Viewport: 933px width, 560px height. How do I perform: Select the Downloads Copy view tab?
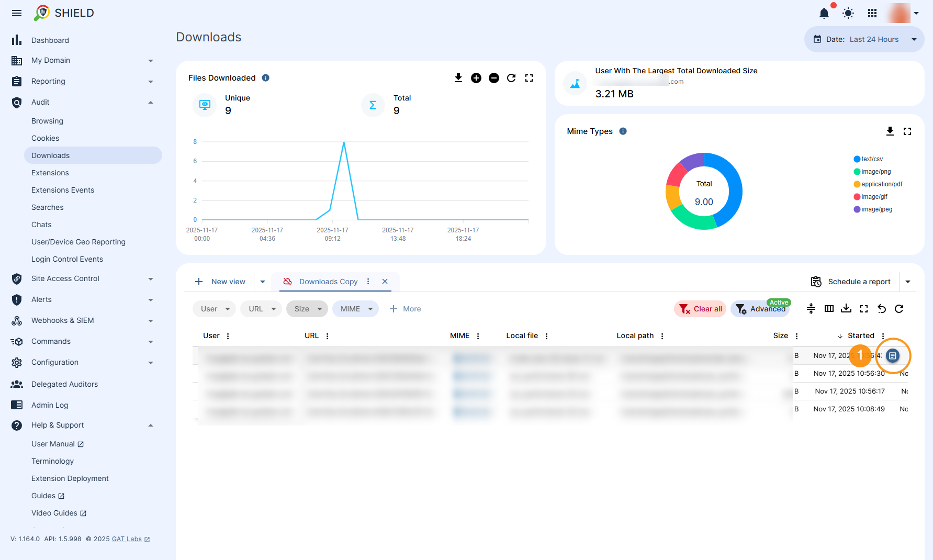pyautogui.click(x=328, y=282)
